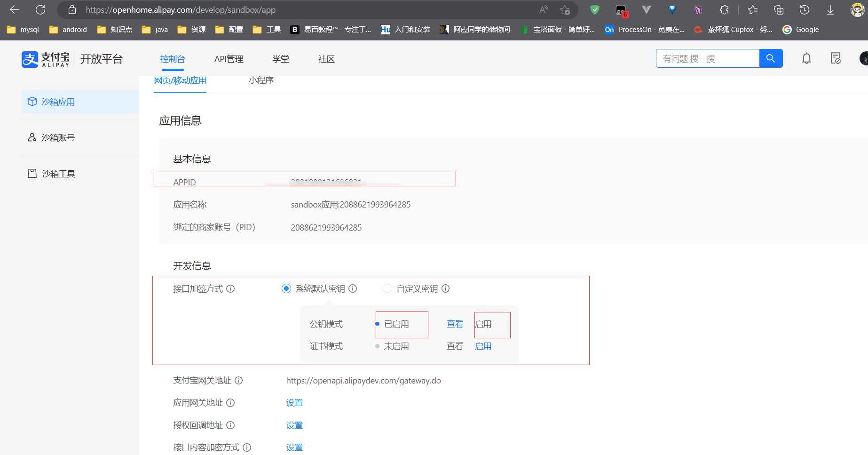The height and width of the screenshot is (455, 868).
Task: Open the 阿虚同学的储物间 bookmark
Action: pos(475,30)
